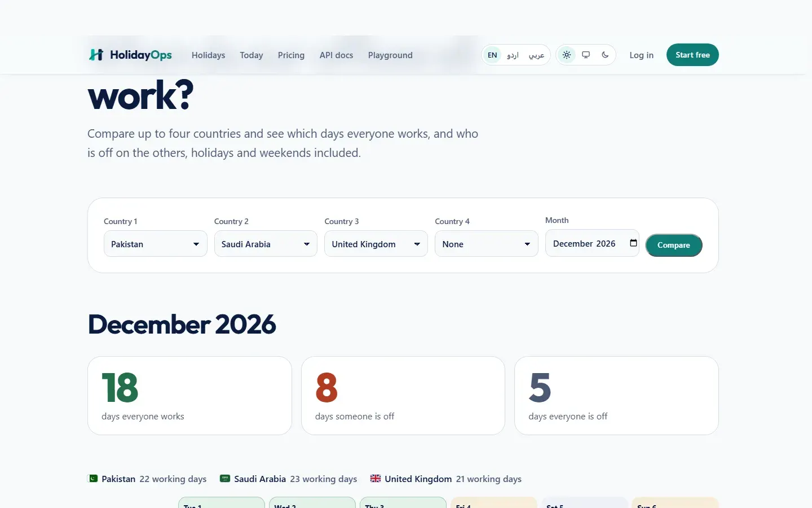
Task: Click the Start free button
Action: click(692, 55)
